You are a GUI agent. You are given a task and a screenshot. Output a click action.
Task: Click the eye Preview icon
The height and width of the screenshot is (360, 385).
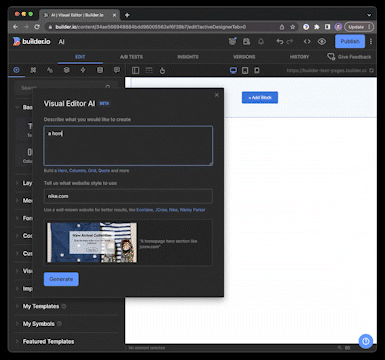coord(322,41)
